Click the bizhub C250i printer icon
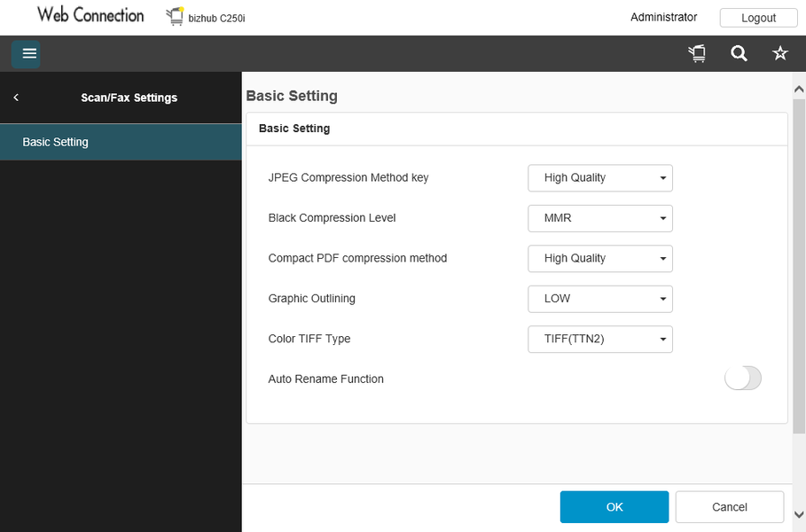This screenshot has width=806, height=532. pyautogui.click(x=175, y=17)
